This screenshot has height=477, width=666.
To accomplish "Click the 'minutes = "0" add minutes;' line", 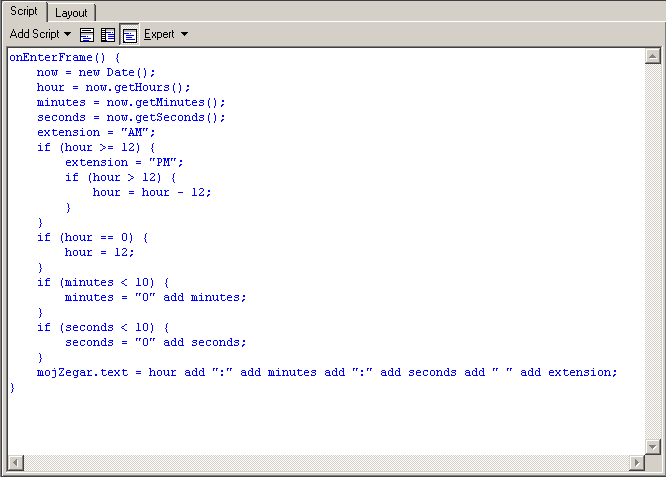I will click(155, 297).
